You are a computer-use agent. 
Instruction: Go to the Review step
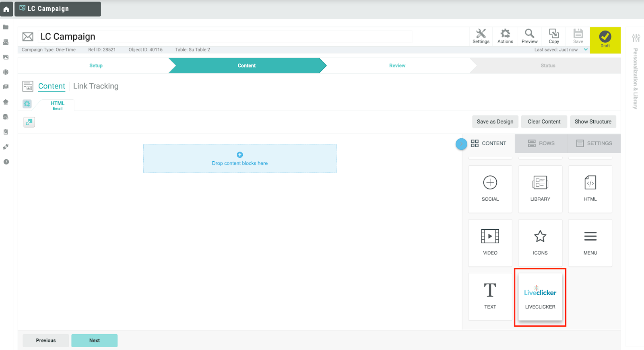click(x=397, y=66)
